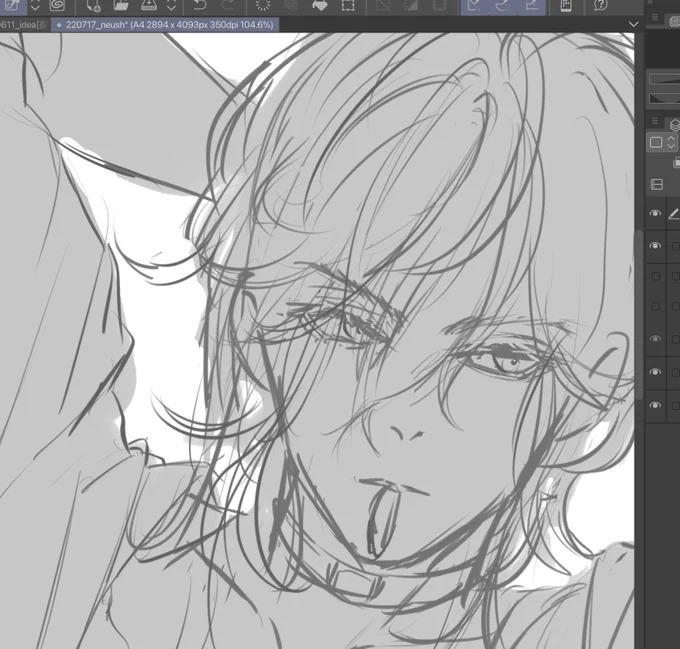Viewport: 680px width, 649px height.
Task: Click the lower wedge slider in right panel
Action: point(664,98)
